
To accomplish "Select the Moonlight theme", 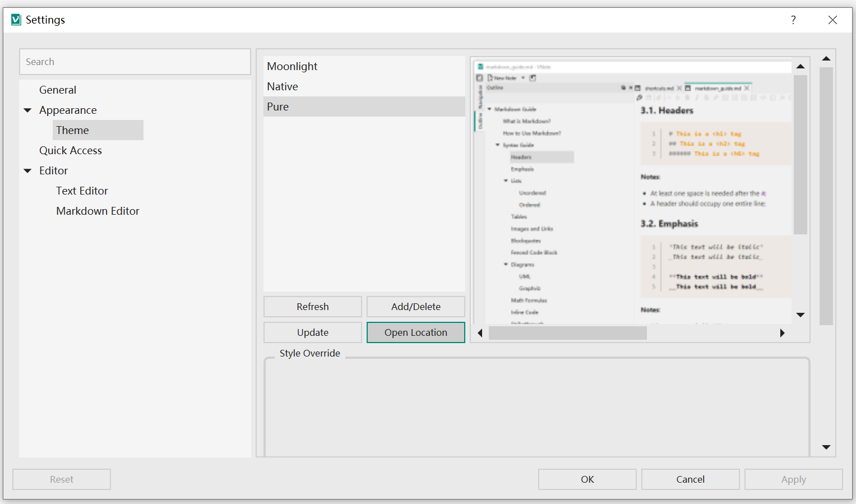I will pos(292,66).
